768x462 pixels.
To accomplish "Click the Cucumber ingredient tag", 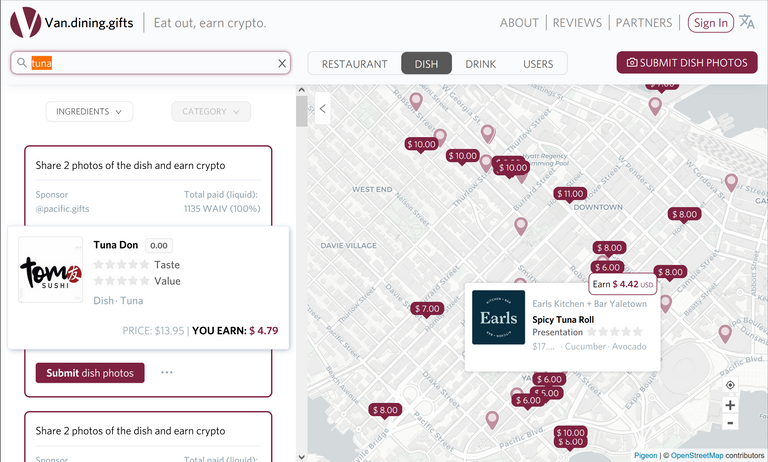I will 585,346.
